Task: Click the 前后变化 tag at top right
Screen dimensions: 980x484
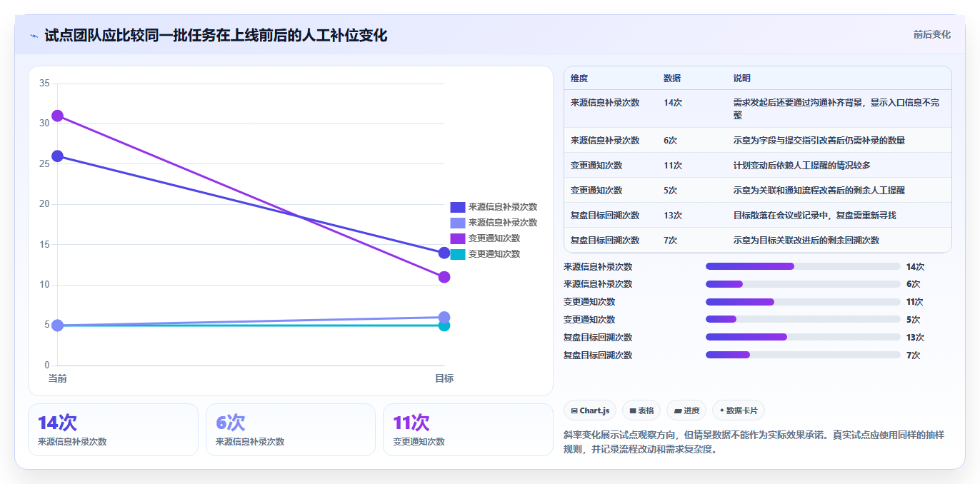Action: pos(931,34)
